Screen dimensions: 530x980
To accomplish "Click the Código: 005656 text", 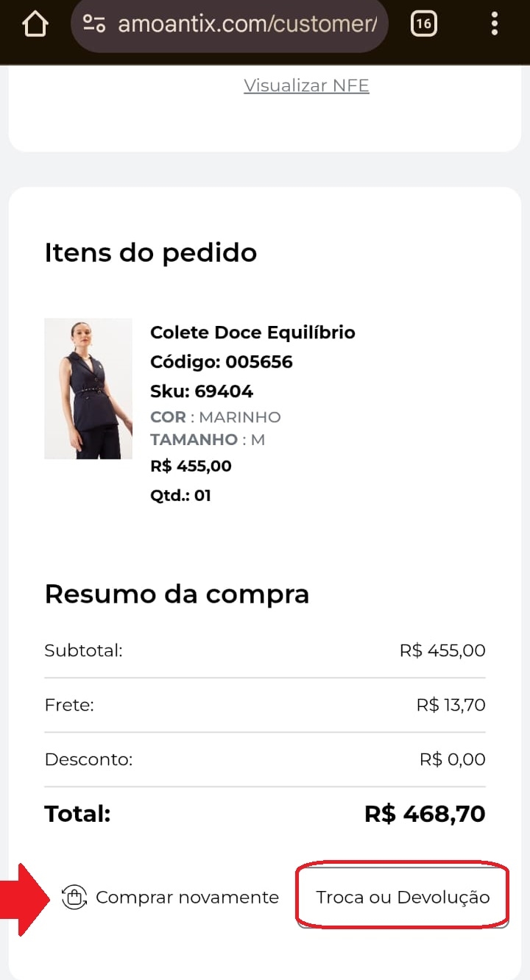I will pyautogui.click(x=221, y=362).
